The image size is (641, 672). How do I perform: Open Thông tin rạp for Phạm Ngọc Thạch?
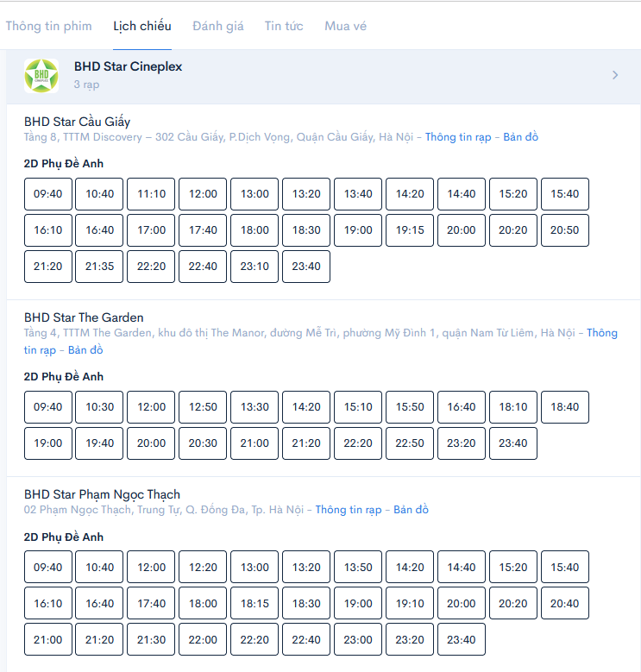pos(349,510)
